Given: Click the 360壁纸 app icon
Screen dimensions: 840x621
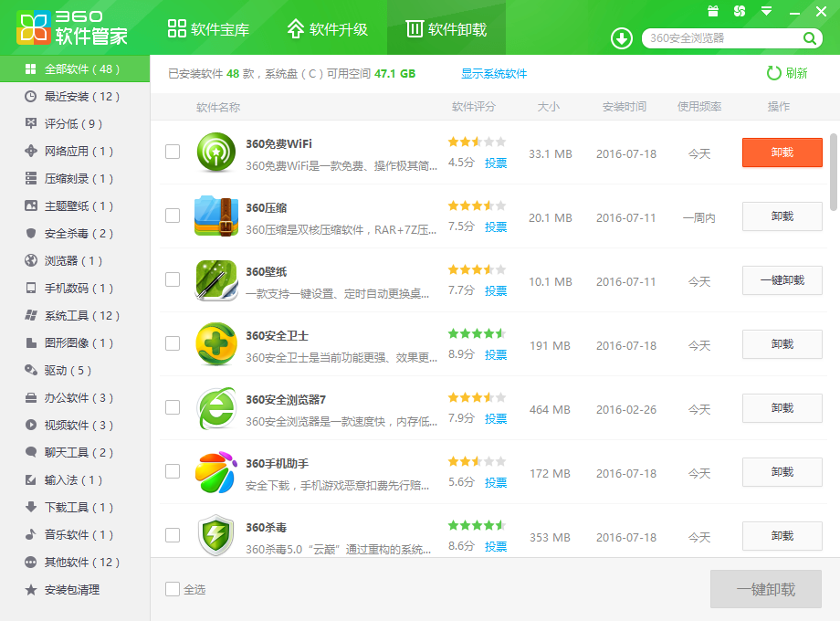Looking at the screenshot, I should coord(215,279).
